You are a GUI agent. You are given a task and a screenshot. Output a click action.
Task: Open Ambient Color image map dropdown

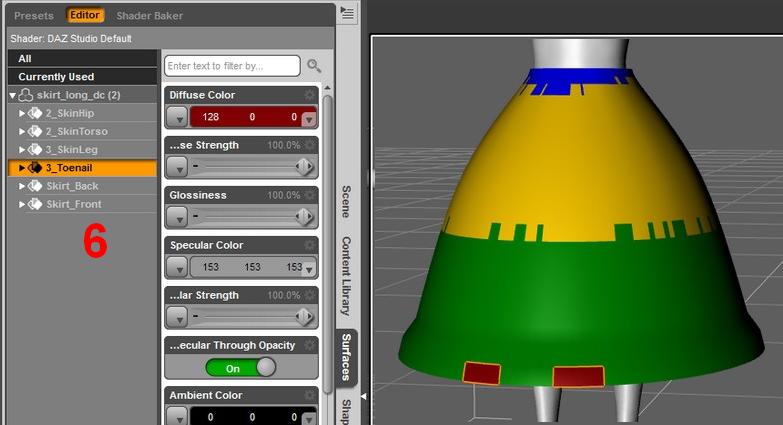click(177, 416)
